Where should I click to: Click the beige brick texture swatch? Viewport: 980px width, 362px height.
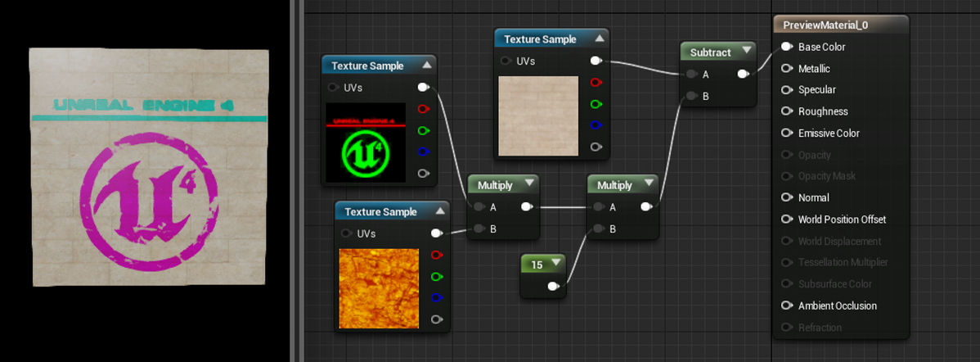538,116
